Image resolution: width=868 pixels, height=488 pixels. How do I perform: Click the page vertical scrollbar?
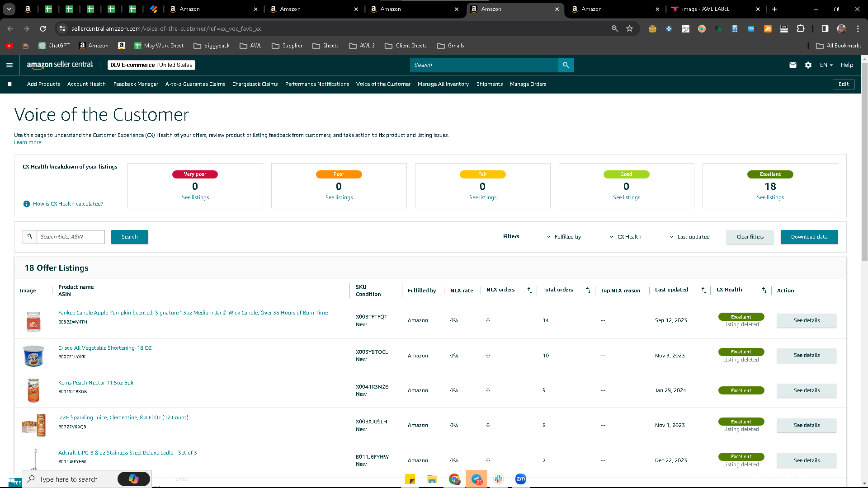(864, 161)
